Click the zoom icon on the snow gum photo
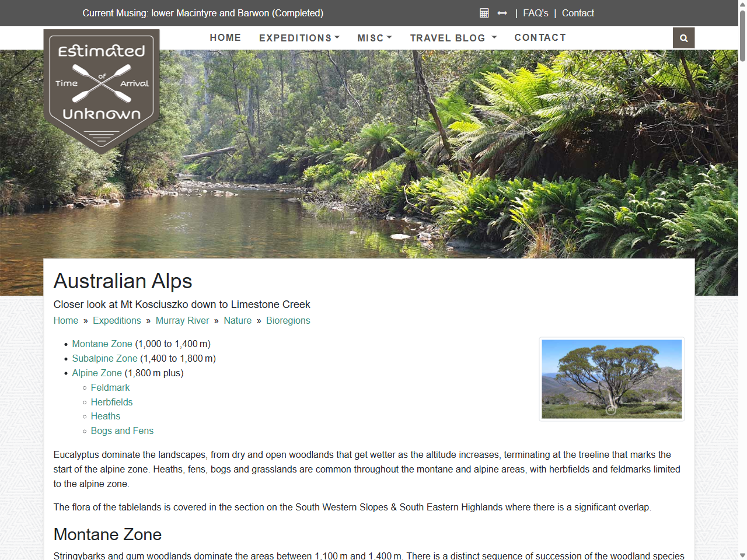 click(610, 411)
